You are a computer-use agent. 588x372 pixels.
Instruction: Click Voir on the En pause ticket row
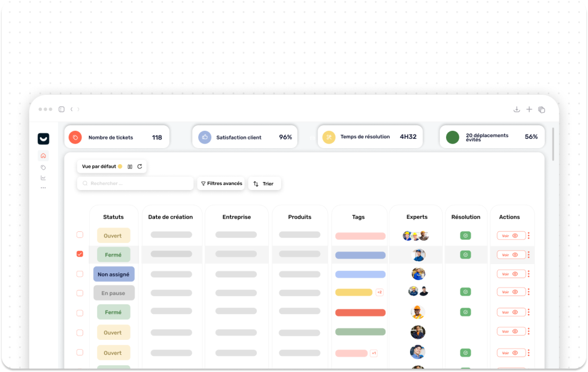(510, 292)
